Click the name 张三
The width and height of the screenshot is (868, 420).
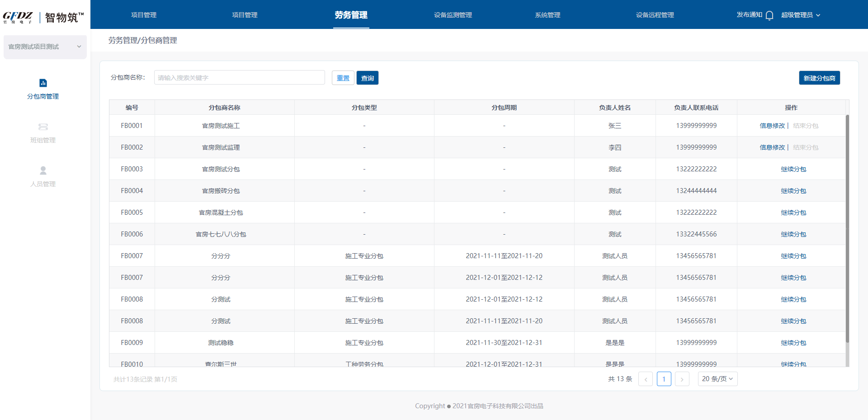615,126
